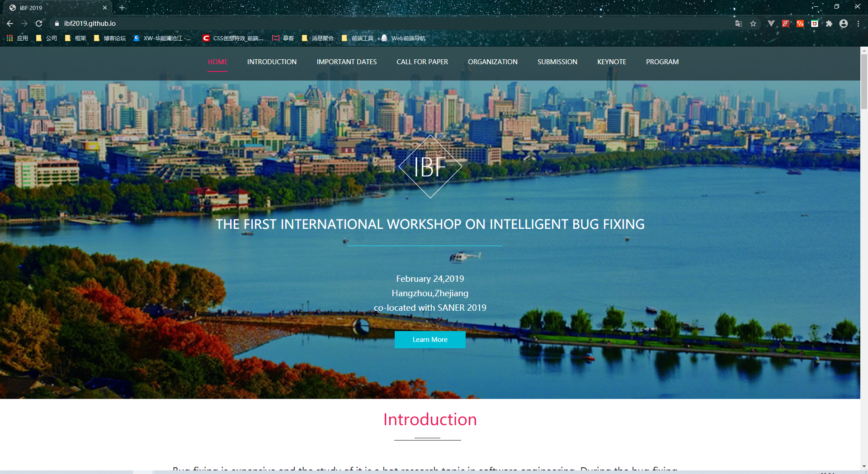The image size is (868, 474).
Task: Restore down the Chrome window
Action: (x=837, y=7)
